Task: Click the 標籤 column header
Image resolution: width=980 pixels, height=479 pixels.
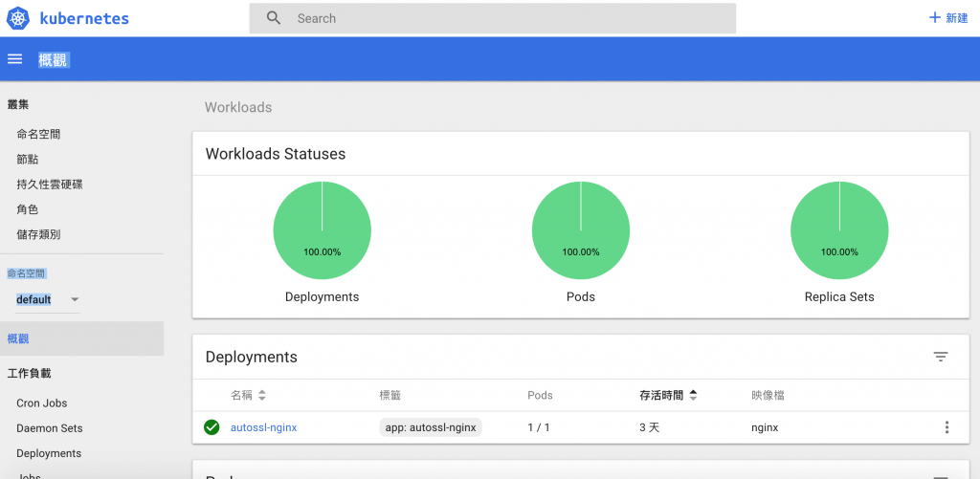Action: coord(390,395)
